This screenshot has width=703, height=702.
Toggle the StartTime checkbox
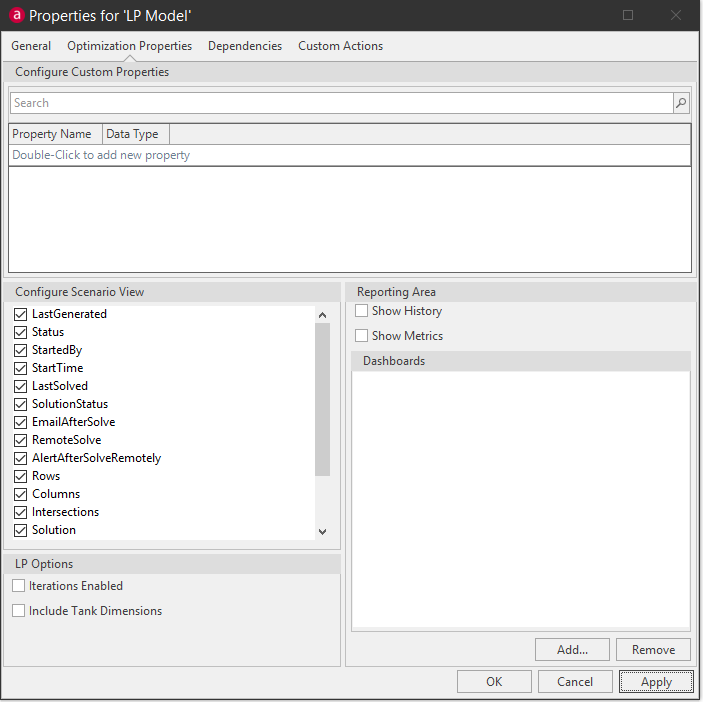[21, 368]
